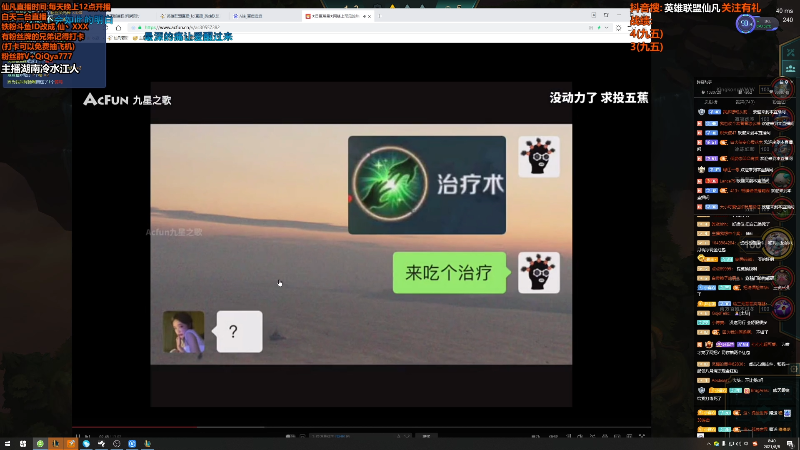
Task: Show hidden system tray icons
Action: [x=709, y=444]
